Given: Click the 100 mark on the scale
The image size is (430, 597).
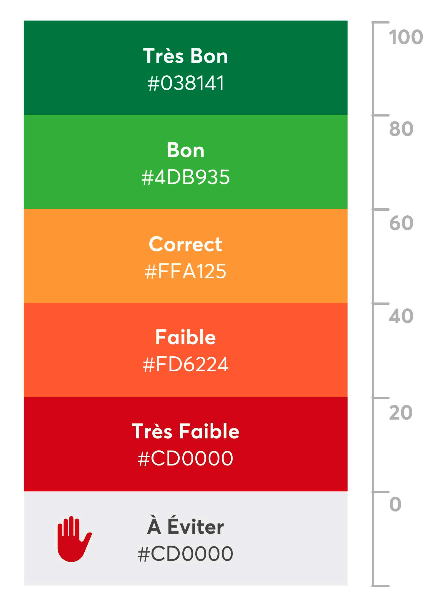Looking at the screenshot, I should pyautogui.click(x=406, y=37).
